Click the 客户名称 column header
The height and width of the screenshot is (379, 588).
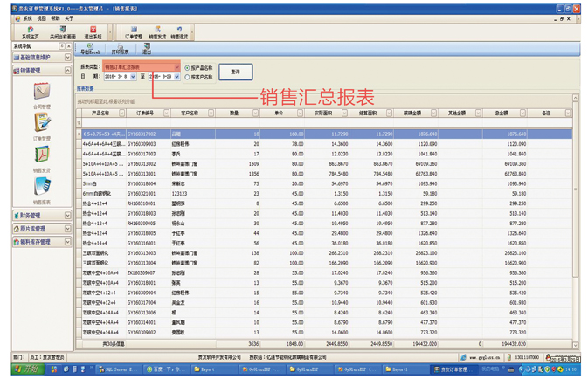[190, 113]
